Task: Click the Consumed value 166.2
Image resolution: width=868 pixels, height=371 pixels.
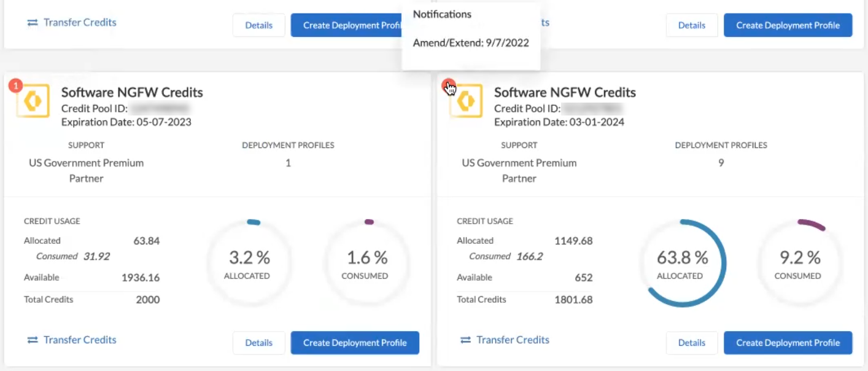Action: point(530,256)
